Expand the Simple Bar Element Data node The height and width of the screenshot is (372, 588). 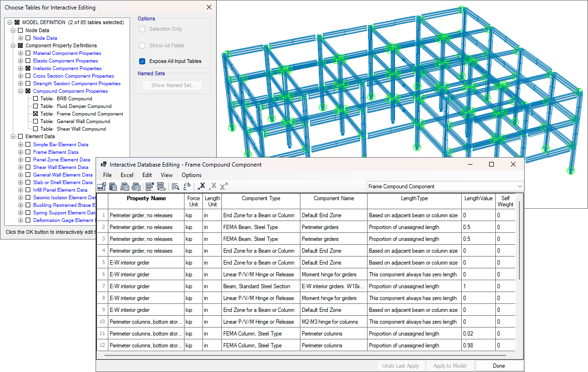[x=21, y=144]
